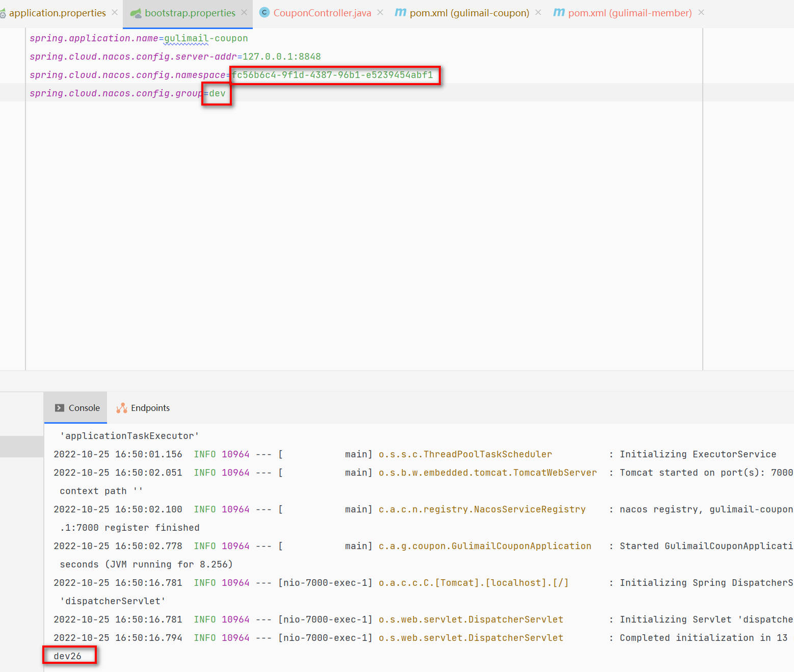Click the Endpoints graph icon
Viewport: 794px width, 672px height.
[122, 408]
